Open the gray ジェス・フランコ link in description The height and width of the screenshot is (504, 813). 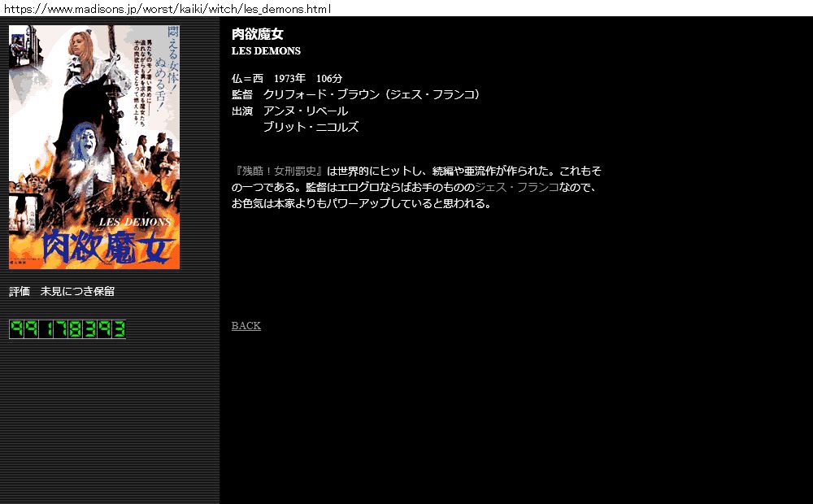pos(516,188)
